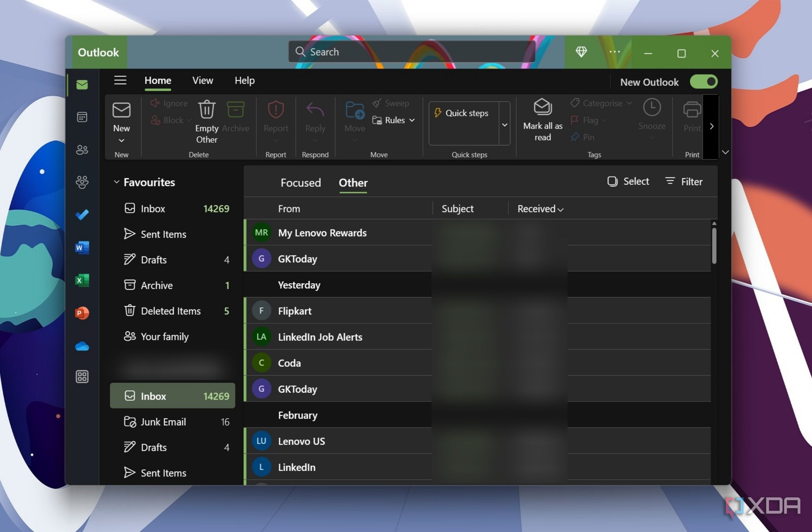The image size is (812, 532).
Task: Select the Other inbox tab
Action: (353, 183)
